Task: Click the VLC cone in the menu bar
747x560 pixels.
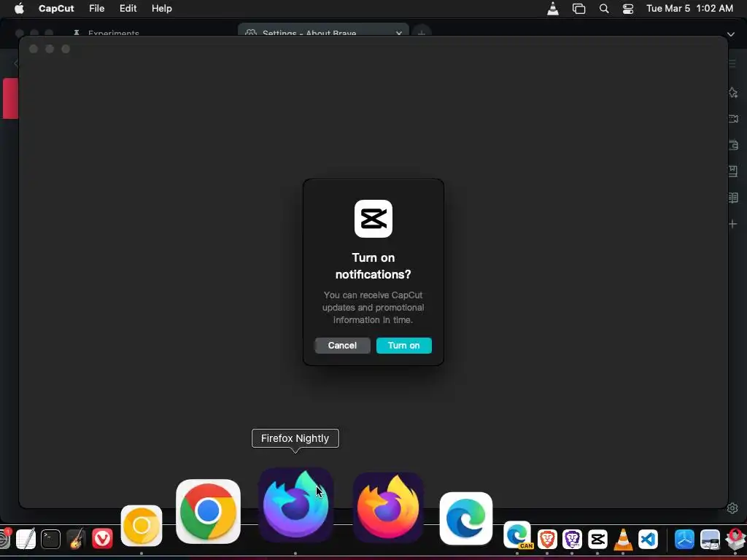Action: pos(553,9)
